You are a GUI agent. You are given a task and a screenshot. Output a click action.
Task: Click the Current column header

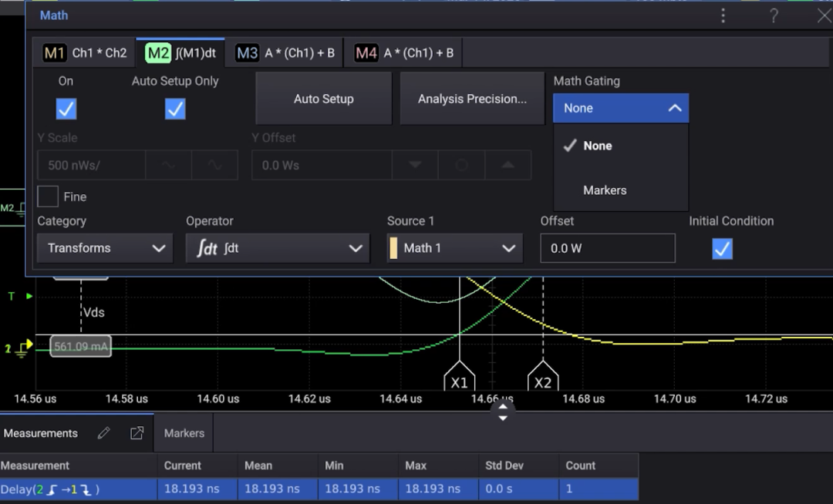point(197,465)
